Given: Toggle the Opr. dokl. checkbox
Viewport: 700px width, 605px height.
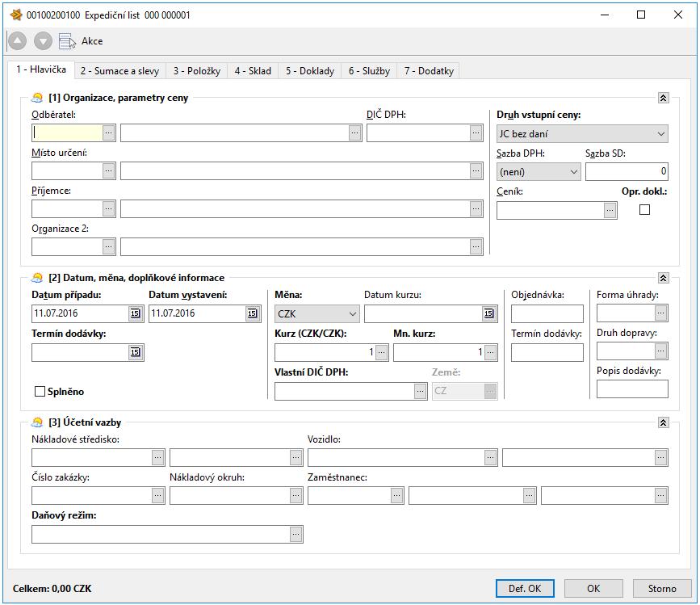Looking at the screenshot, I should pos(644,209).
